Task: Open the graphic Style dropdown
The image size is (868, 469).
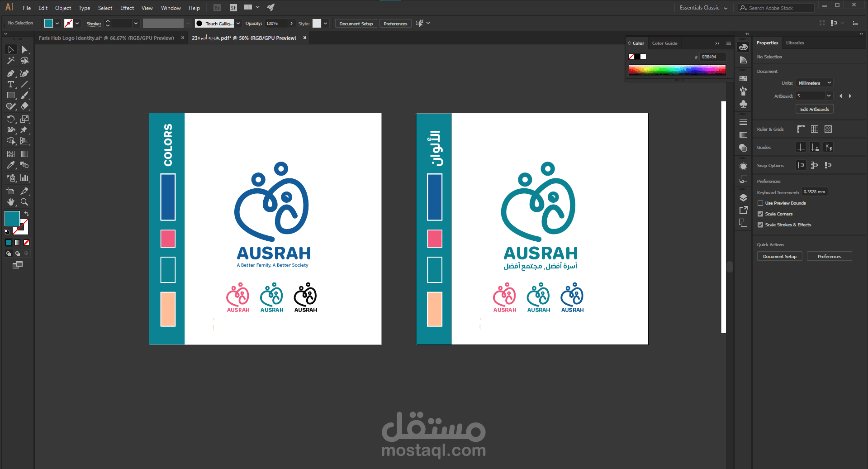Action: [x=326, y=24]
